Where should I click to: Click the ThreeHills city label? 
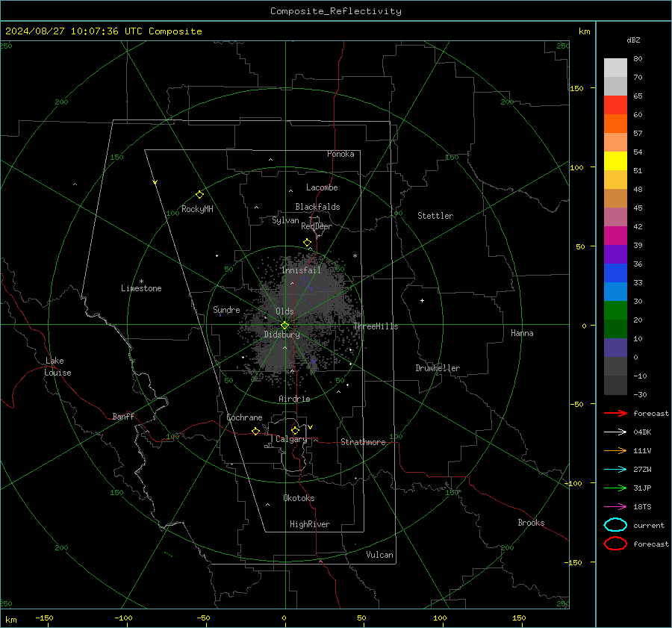376,326
